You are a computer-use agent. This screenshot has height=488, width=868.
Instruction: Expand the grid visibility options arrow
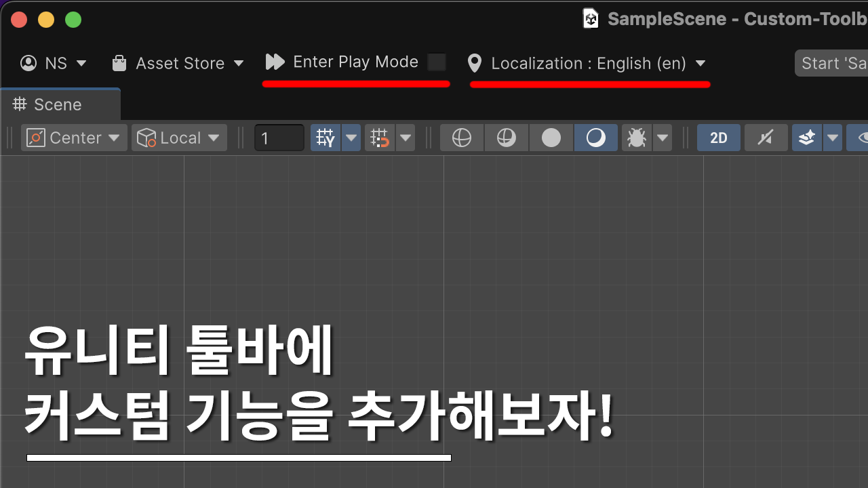(351, 138)
